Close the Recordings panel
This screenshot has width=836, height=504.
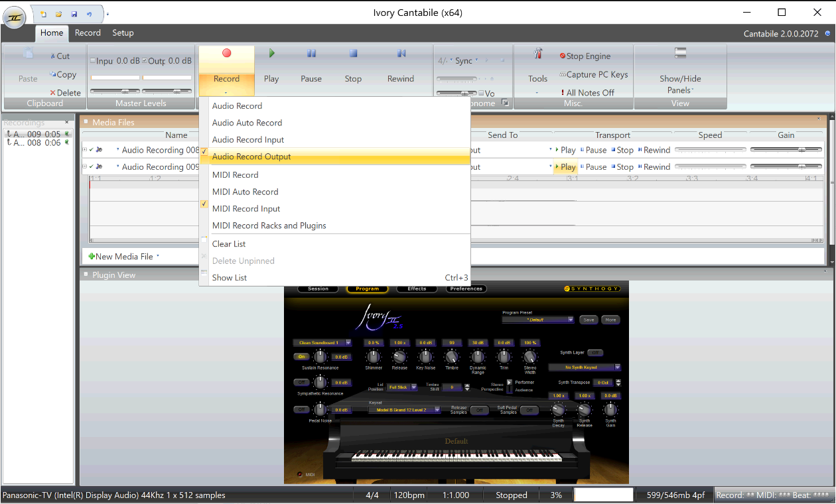(66, 123)
